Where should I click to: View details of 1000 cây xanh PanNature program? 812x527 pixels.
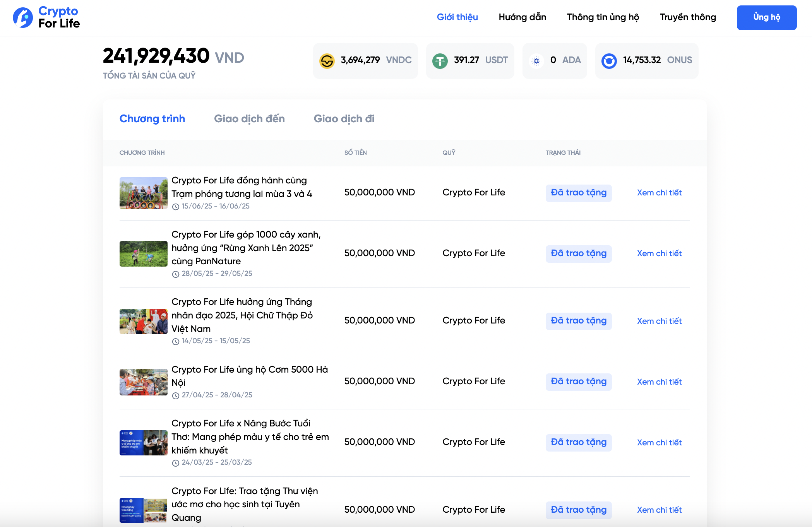(x=660, y=253)
